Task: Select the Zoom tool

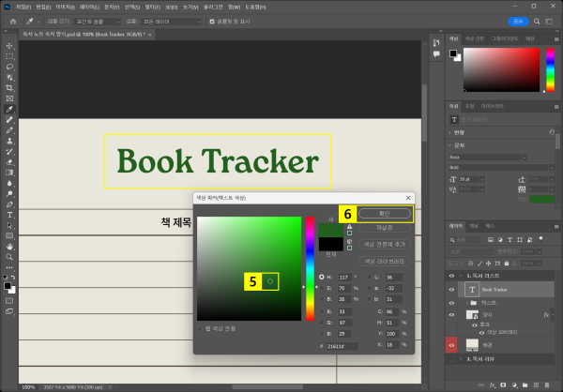Action: tap(9, 256)
